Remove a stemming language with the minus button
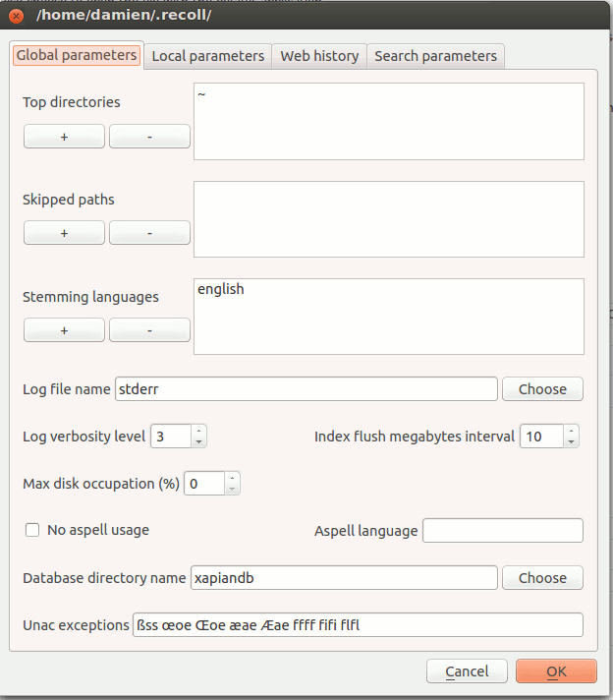613x700 pixels. tap(149, 330)
